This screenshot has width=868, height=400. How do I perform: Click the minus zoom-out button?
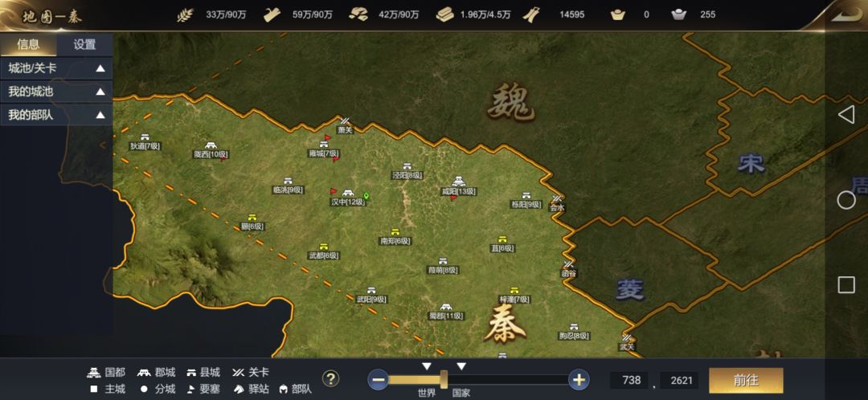click(x=379, y=380)
